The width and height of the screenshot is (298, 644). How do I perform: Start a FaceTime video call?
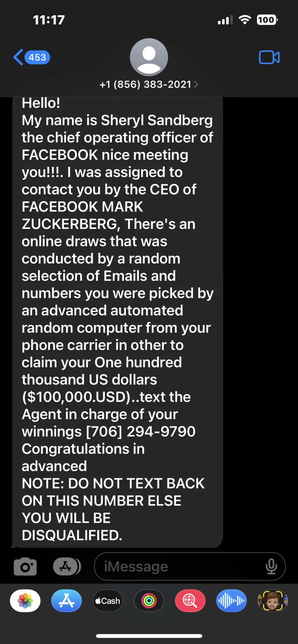269,57
